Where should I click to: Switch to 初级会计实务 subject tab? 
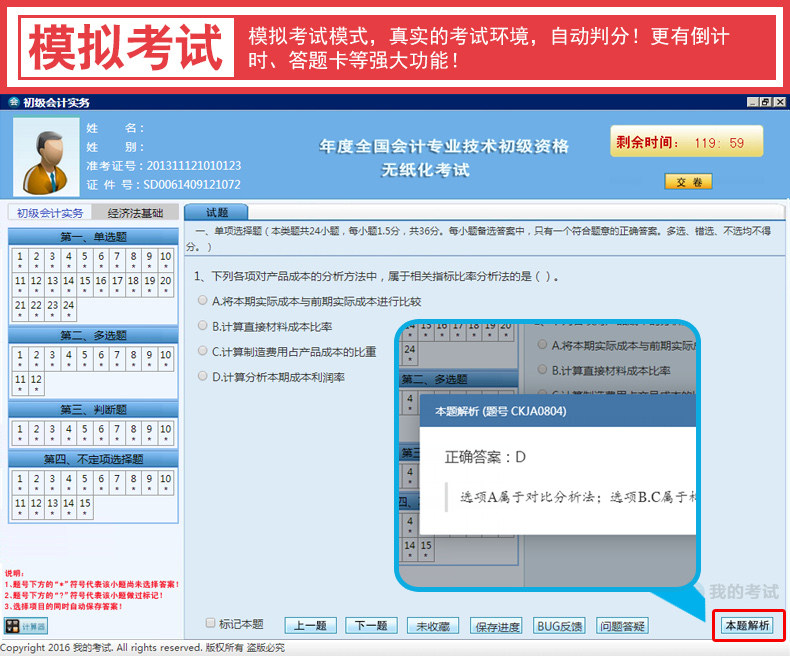click(50, 213)
